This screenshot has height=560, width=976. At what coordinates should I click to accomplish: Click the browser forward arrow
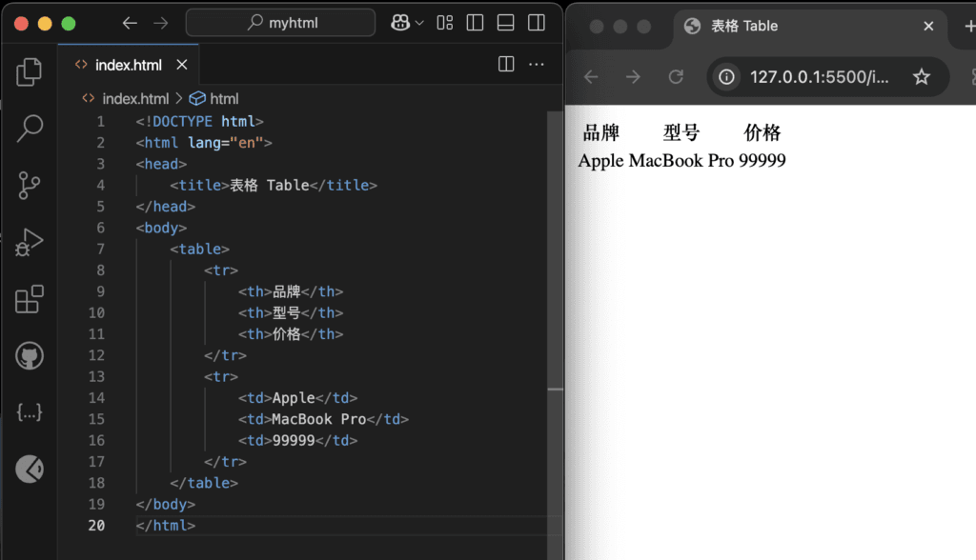633,76
